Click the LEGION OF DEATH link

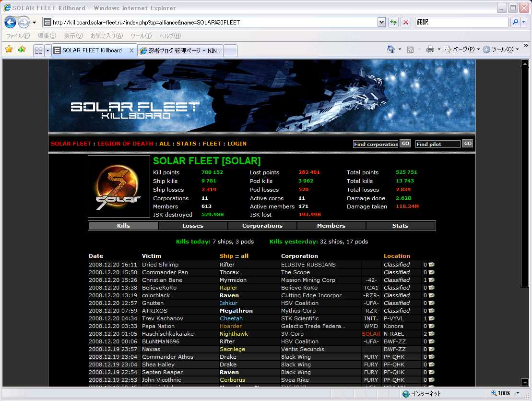[125, 144]
